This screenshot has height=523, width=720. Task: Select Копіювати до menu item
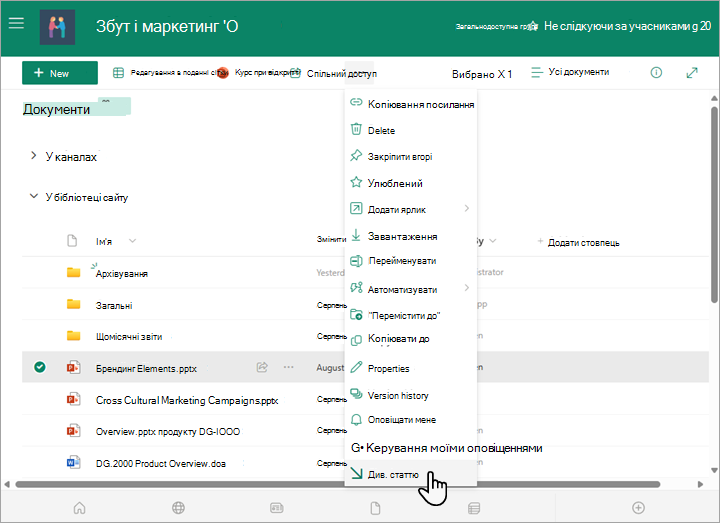click(411, 339)
